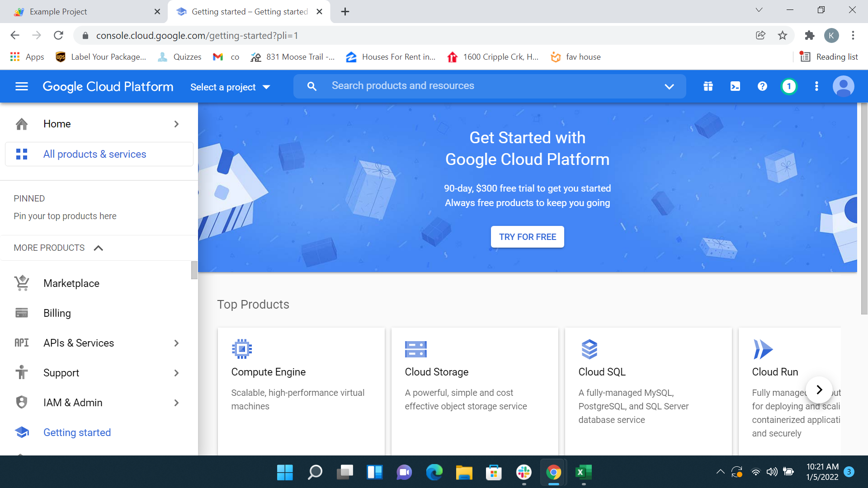Open Windows Start menu
This screenshot has height=488, width=868.
pyautogui.click(x=285, y=472)
